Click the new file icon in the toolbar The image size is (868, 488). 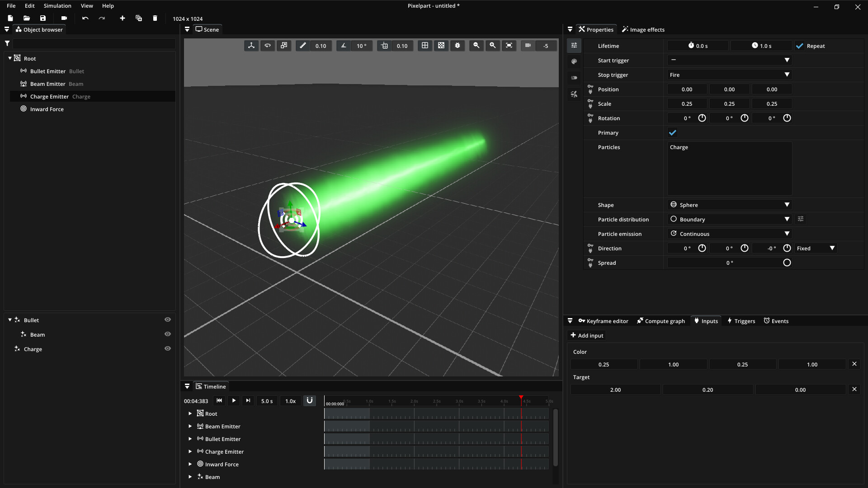[10, 18]
